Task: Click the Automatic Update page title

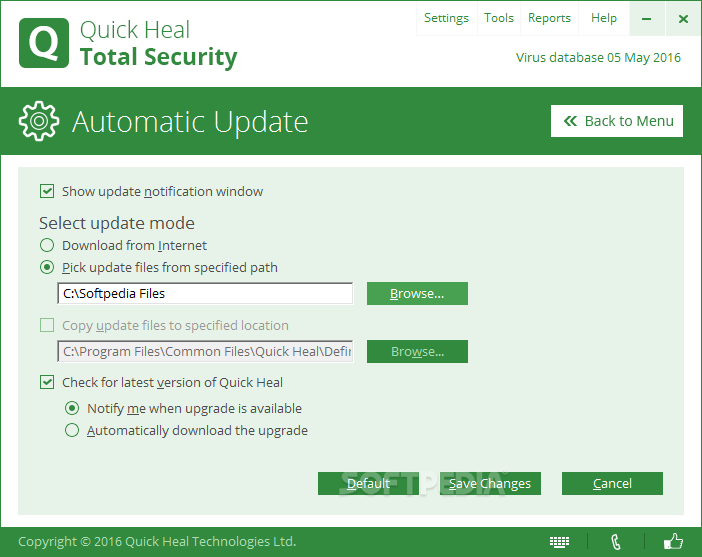Action: tap(190, 122)
